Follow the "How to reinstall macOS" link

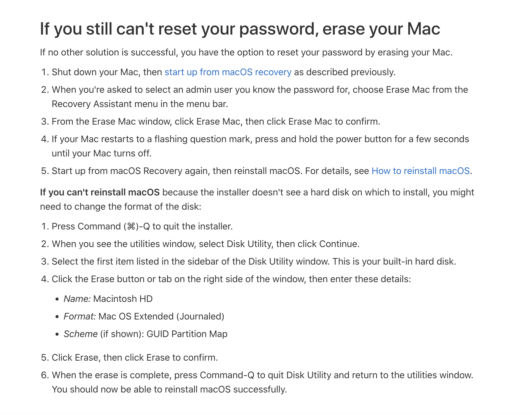(420, 171)
